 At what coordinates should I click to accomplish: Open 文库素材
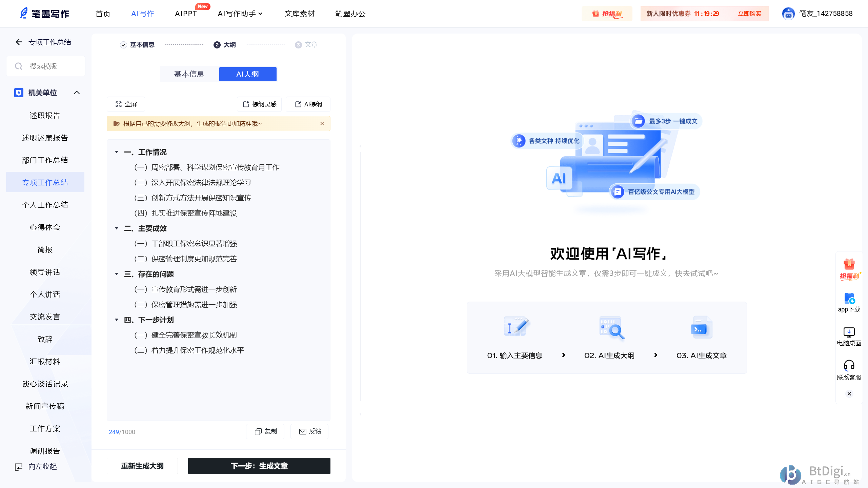300,14
